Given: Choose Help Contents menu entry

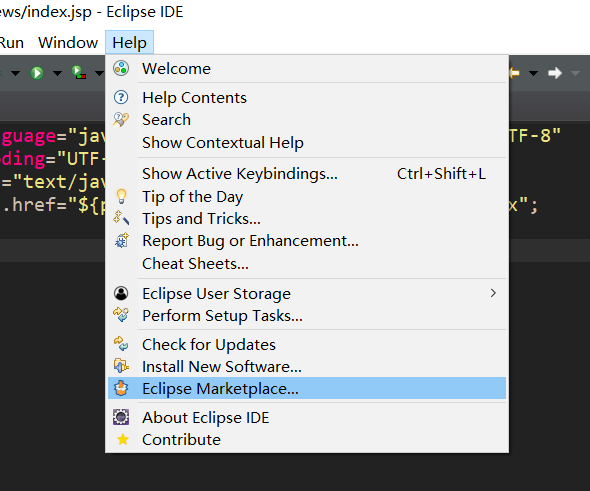Looking at the screenshot, I should pyautogui.click(x=307, y=97).
